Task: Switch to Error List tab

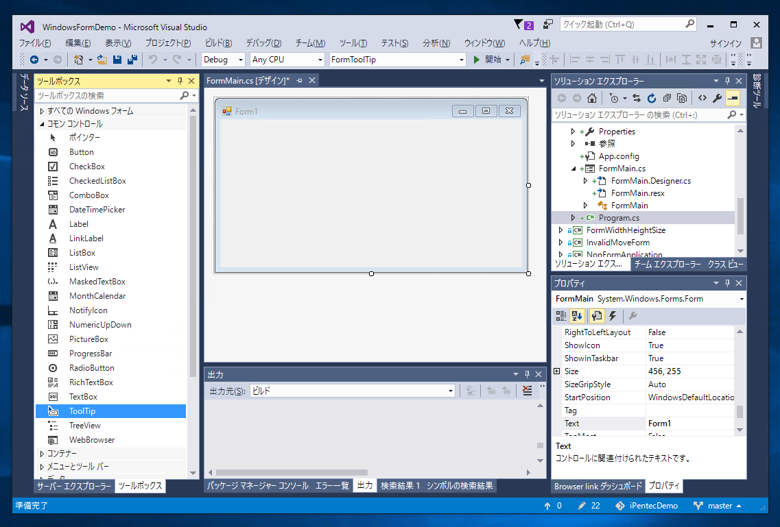Action: pyautogui.click(x=332, y=486)
